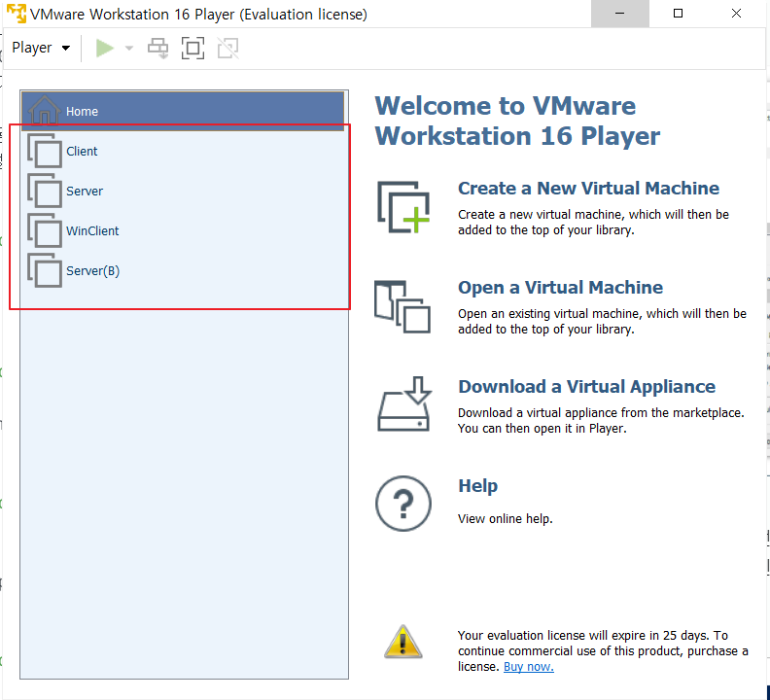Maximize the VMware Player window
This screenshot has height=700, width=770.
679,14
